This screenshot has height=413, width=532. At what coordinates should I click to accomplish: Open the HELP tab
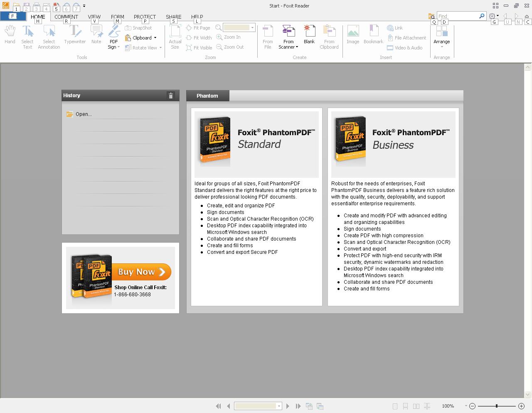tap(197, 17)
